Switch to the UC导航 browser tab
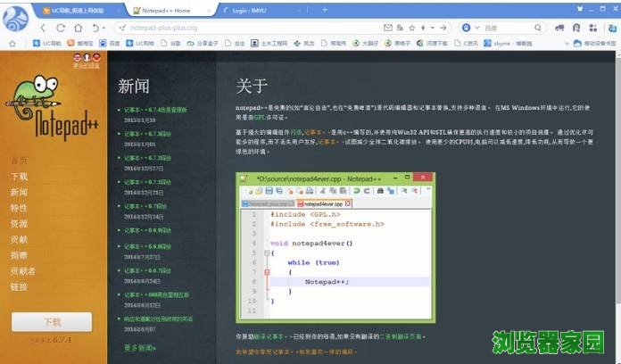 pyautogui.click(x=79, y=10)
